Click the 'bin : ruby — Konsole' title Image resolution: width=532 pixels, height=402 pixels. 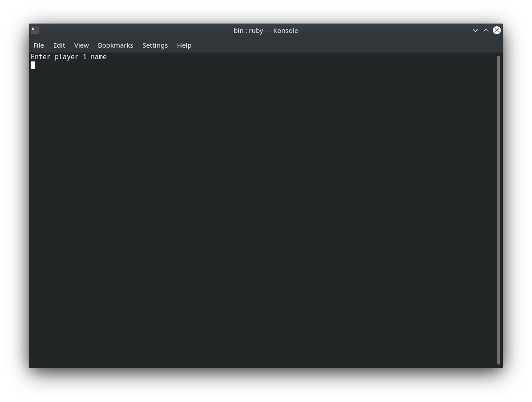[x=266, y=31]
